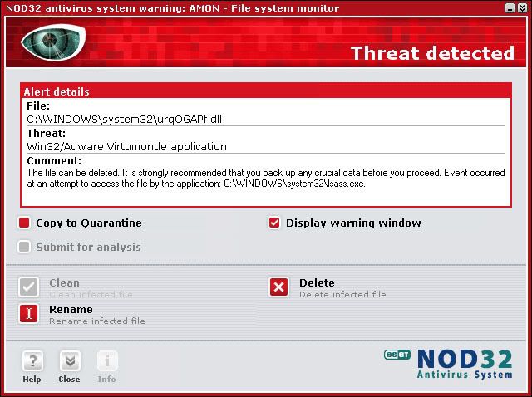Click the Comment text about deleting file
This screenshot has height=397, width=532.
pos(266,179)
